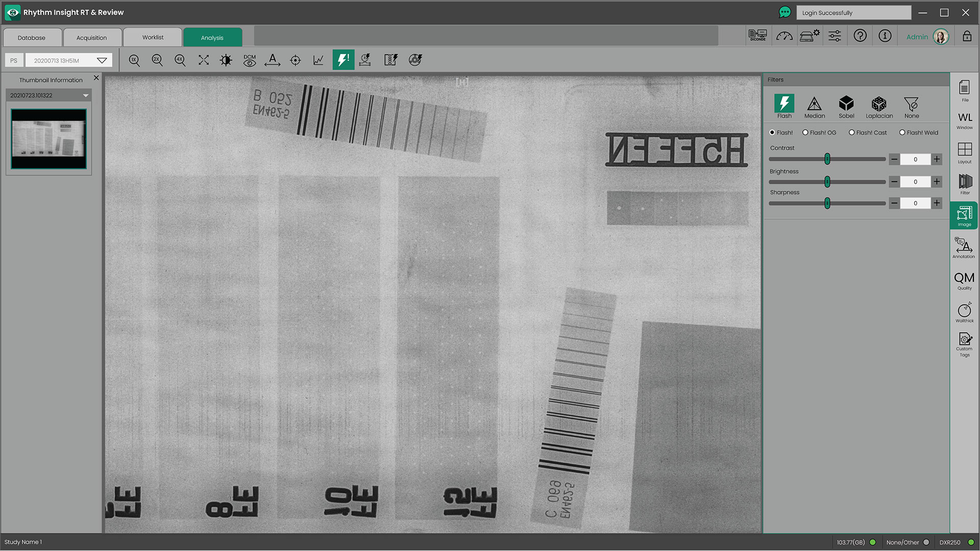Select the None filter option

(912, 107)
